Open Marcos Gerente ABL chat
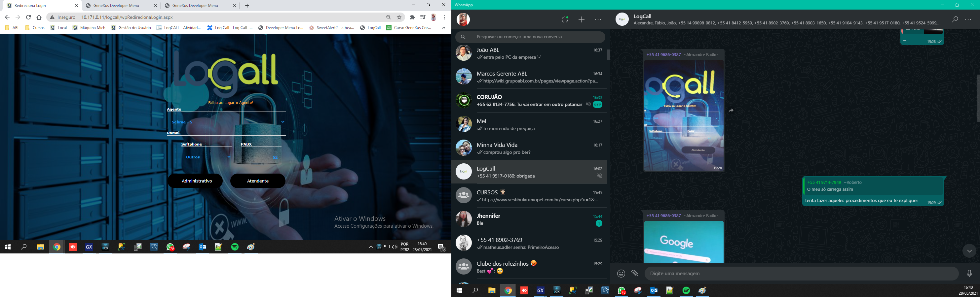The image size is (980, 297). coord(529,77)
